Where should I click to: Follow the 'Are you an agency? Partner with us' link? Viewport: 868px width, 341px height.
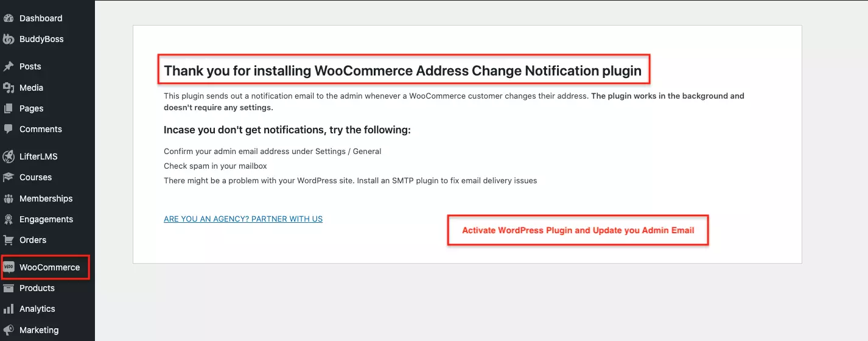[243, 219]
